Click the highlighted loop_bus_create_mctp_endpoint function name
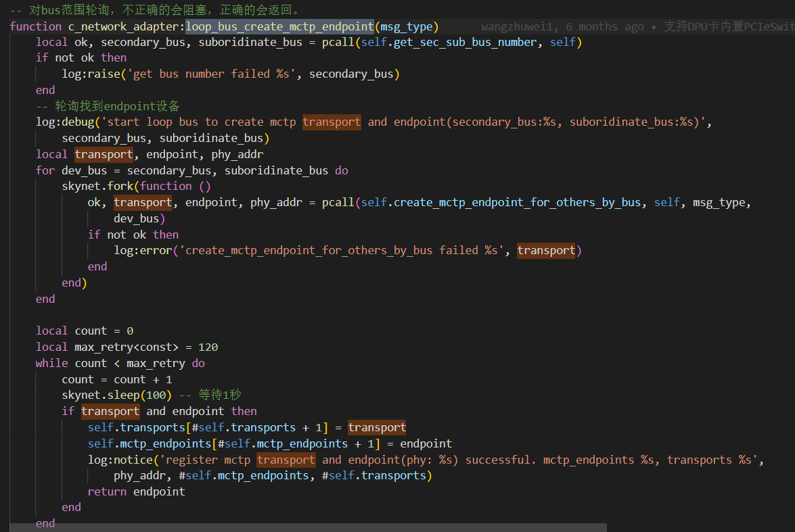This screenshot has width=795, height=532. pos(279,26)
